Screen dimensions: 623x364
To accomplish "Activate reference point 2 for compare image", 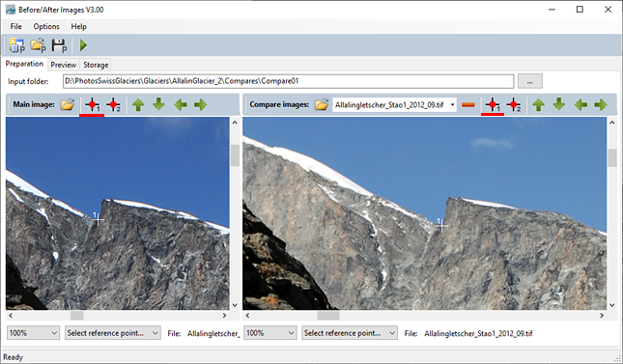I will [513, 105].
